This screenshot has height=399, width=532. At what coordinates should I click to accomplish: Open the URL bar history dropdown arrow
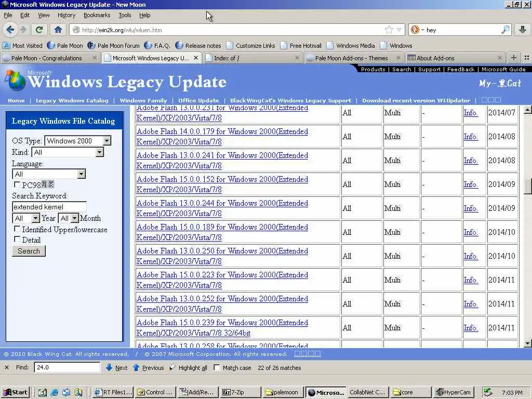point(399,30)
